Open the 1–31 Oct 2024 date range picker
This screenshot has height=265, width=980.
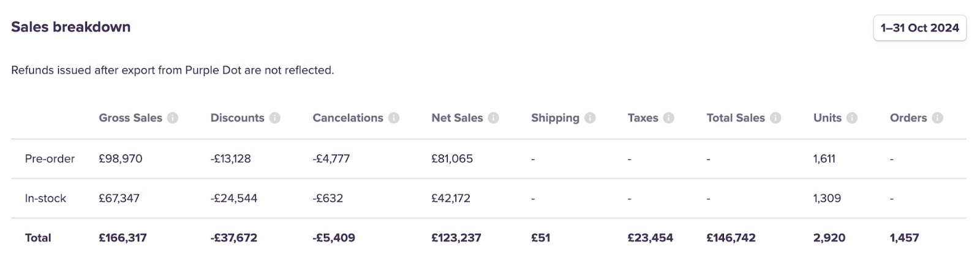click(919, 28)
